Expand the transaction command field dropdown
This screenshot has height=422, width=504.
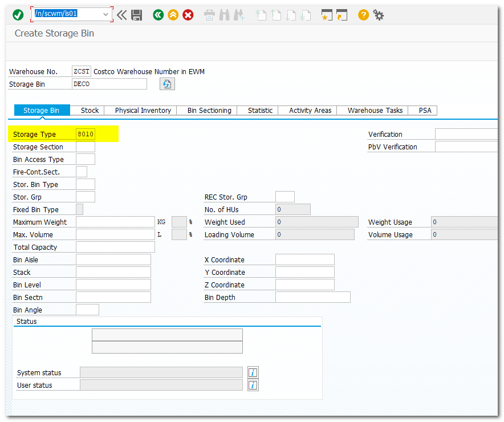tap(105, 14)
